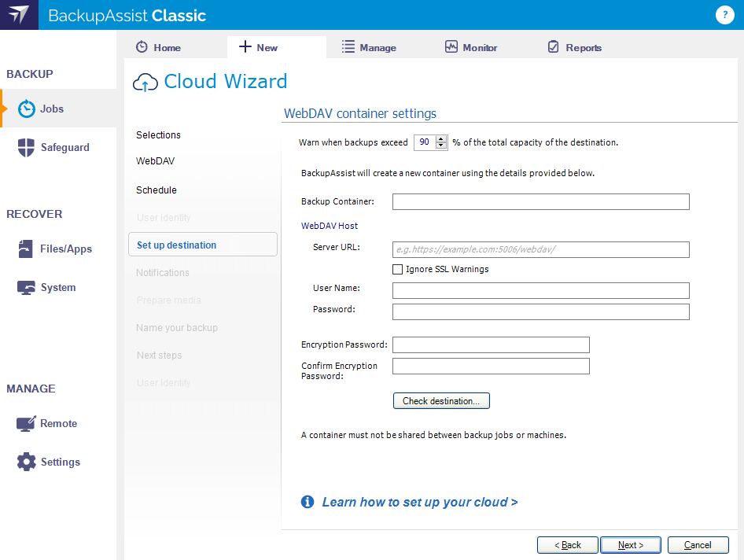Cancel the Cloud Wizard
This screenshot has width=744, height=560.
pyautogui.click(x=698, y=545)
